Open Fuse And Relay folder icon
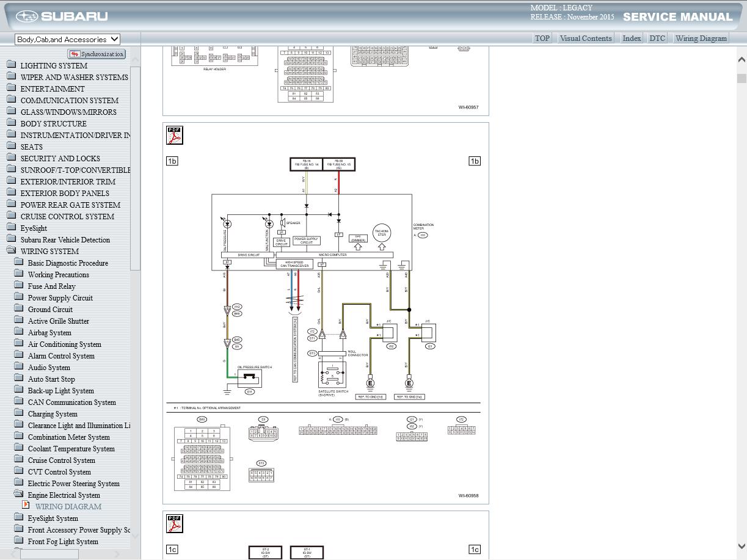The height and width of the screenshot is (560, 747). (19, 285)
